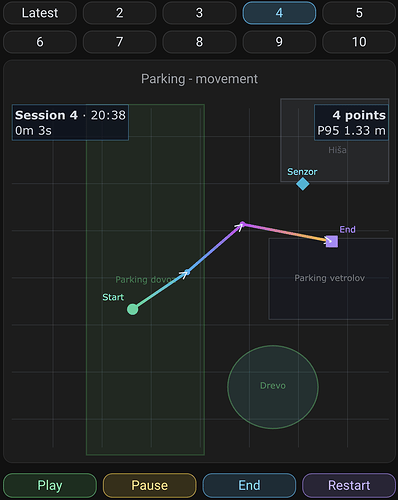This screenshot has width=398, height=500.
Task: Jump to End of playback
Action: click(x=249, y=485)
